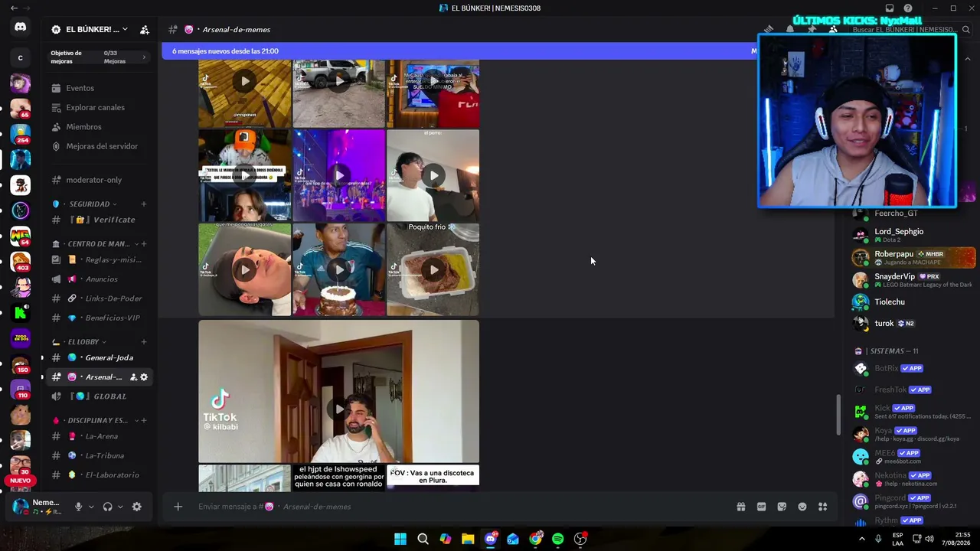Open Discord home direct messages
Screen dimensions: 980x551
tap(21, 27)
